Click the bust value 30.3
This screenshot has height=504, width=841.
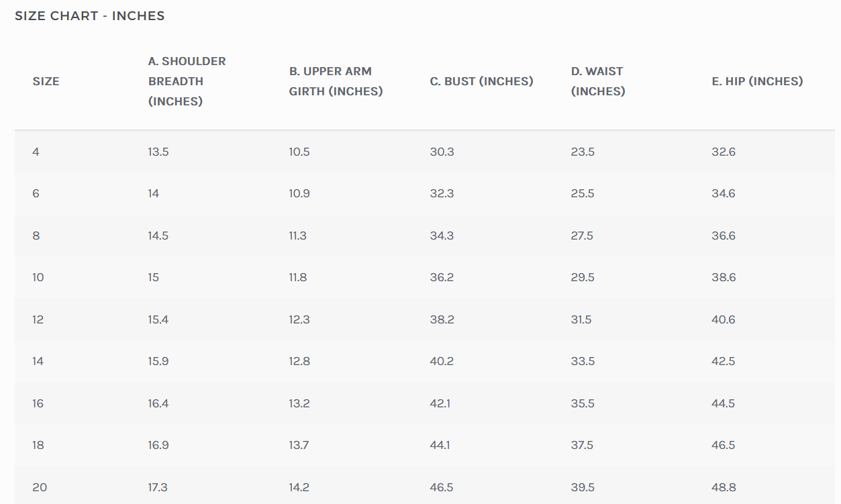442,152
